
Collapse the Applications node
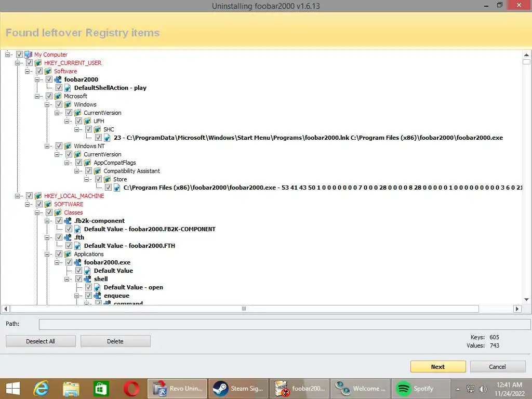click(x=46, y=254)
